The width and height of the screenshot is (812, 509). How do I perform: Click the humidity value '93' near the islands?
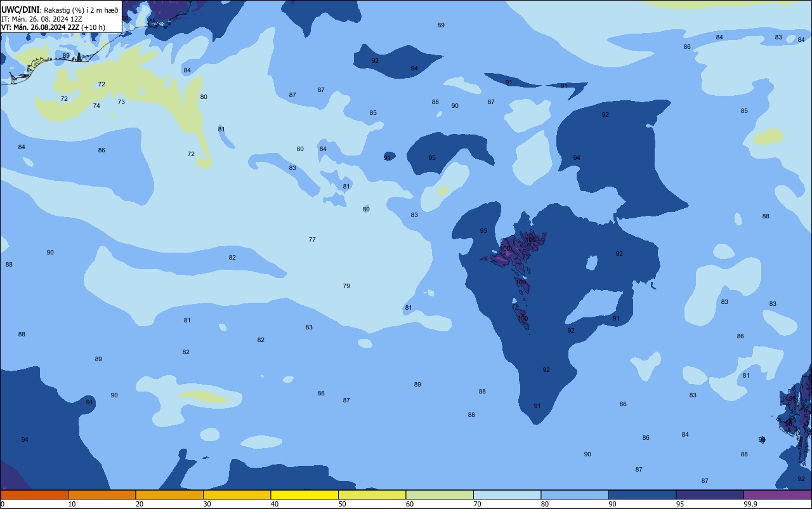tap(483, 231)
